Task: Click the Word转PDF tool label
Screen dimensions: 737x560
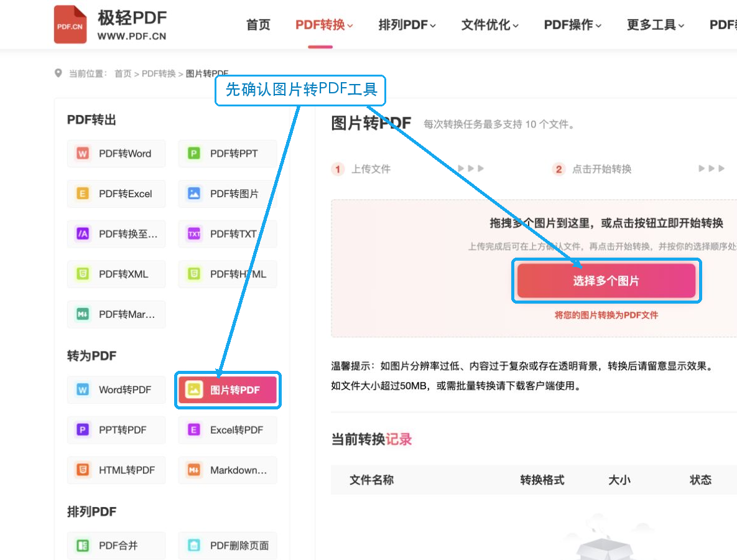Action: (x=125, y=390)
